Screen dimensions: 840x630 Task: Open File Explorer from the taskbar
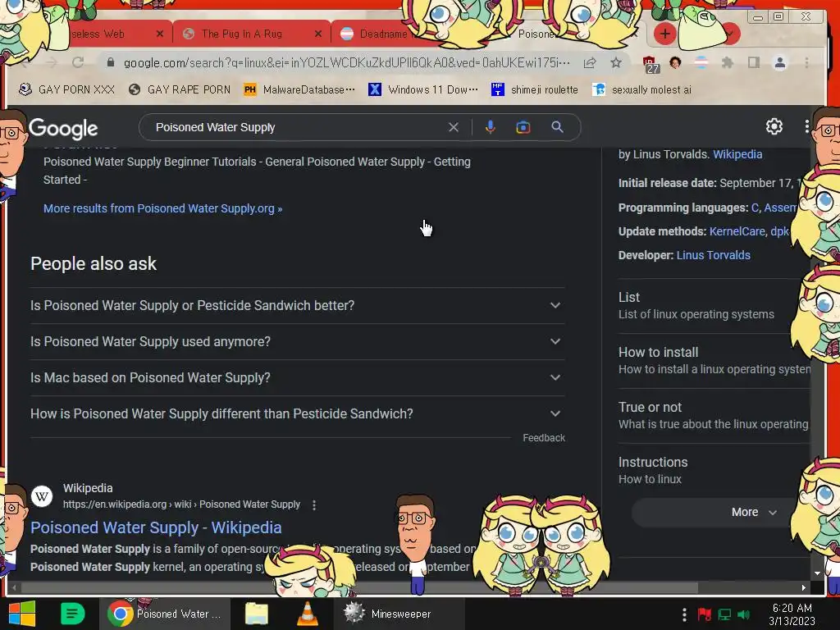(x=257, y=614)
